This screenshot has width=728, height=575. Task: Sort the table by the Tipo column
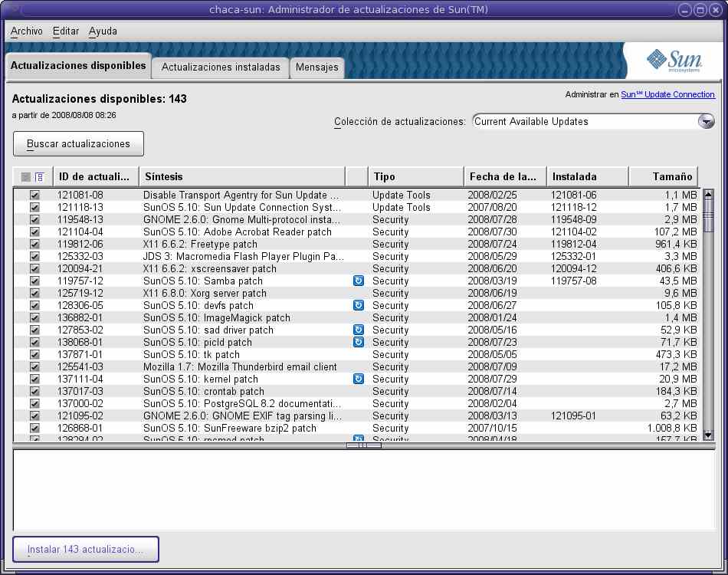point(416,177)
